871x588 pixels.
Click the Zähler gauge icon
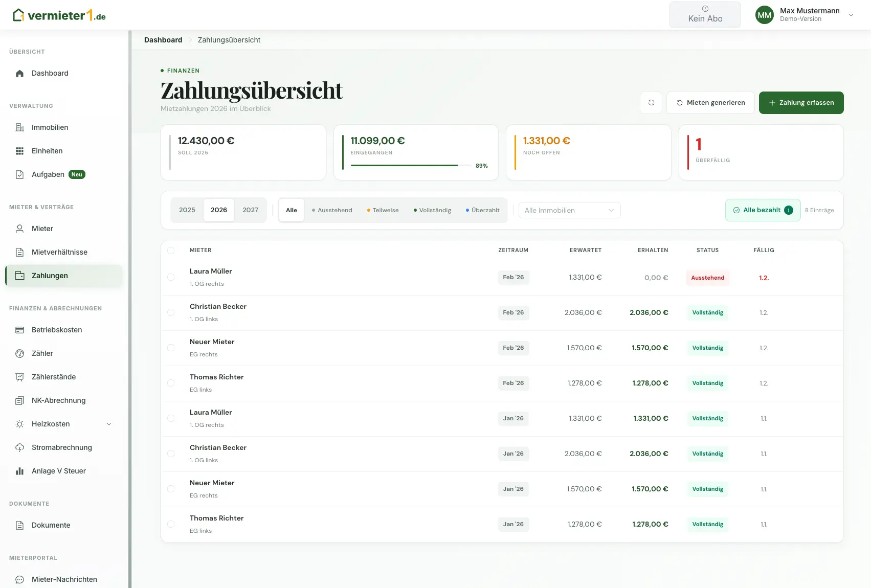[x=19, y=353]
